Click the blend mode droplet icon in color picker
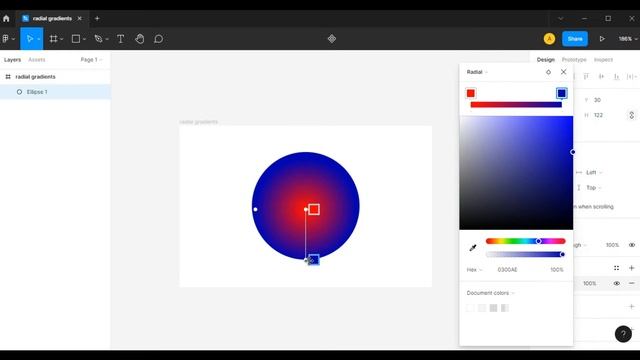The image size is (640, 360). [548, 72]
